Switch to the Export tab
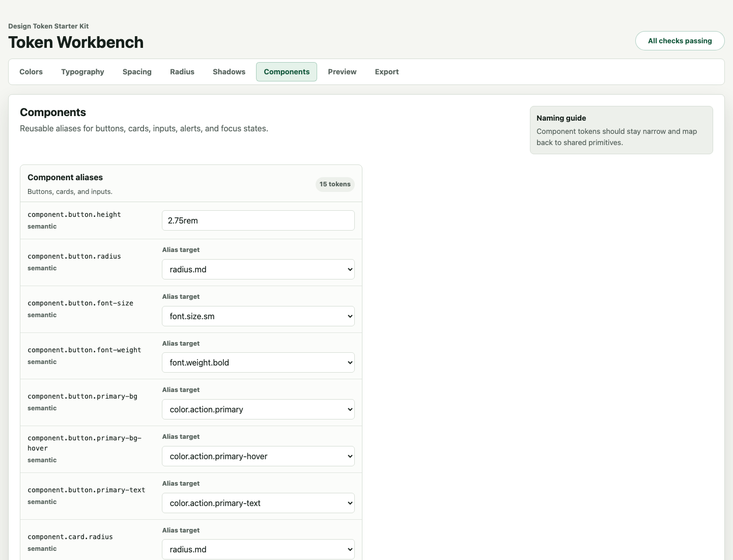The image size is (733, 560). click(387, 72)
